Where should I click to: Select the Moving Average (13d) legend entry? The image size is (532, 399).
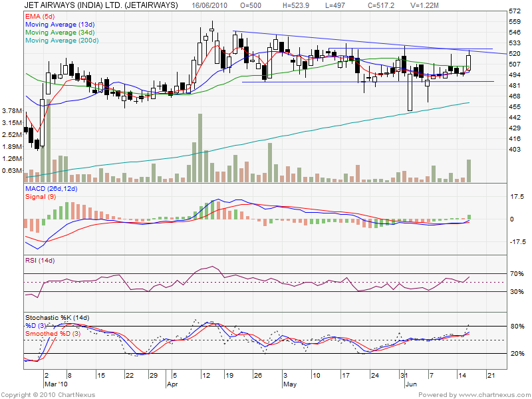pyautogui.click(x=59, y=23)
